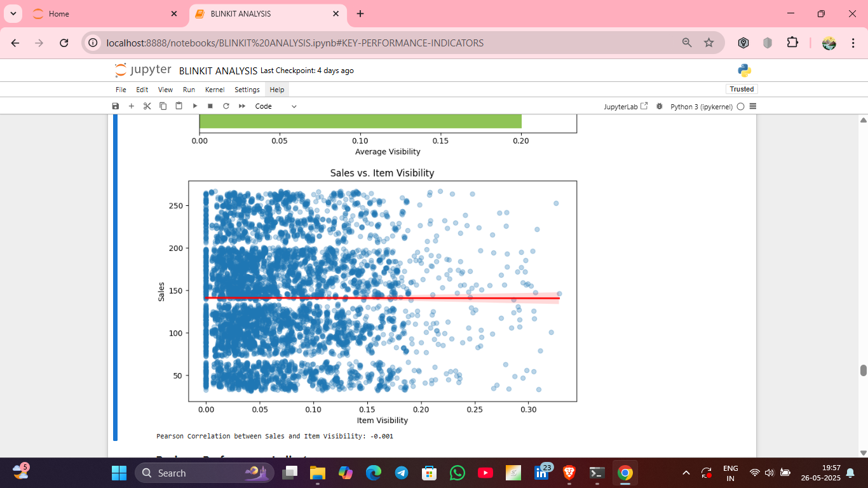Click the gray shield extension icon
868x488 pixels.
pyautogui.click(x=768, y=43)
